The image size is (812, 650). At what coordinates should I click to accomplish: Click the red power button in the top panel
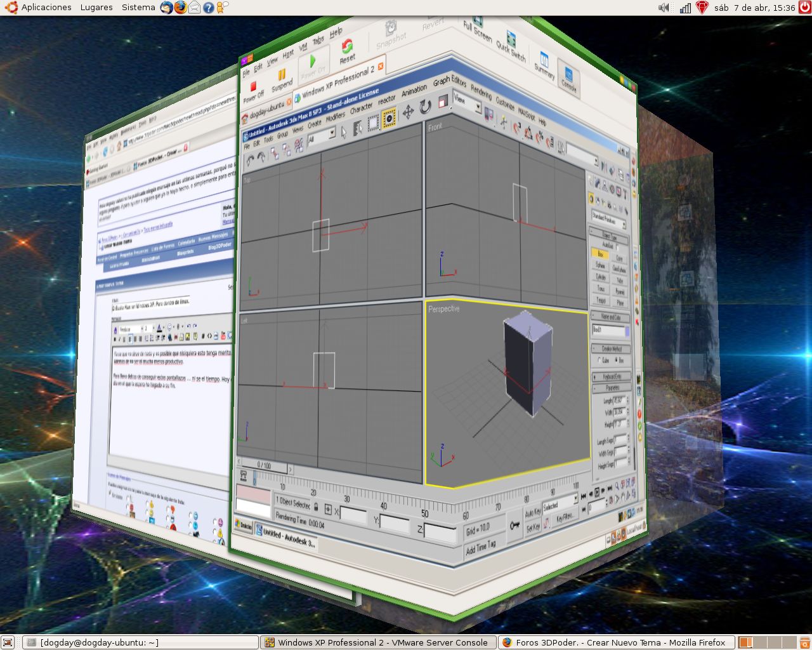[804, 8]
